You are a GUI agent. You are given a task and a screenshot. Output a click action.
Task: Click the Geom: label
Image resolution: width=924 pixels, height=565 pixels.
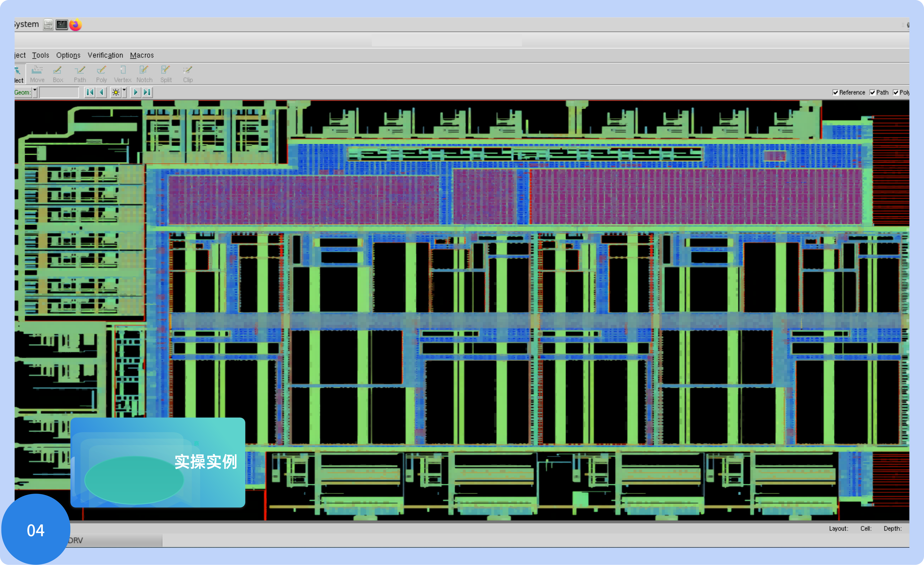(22, 93)
